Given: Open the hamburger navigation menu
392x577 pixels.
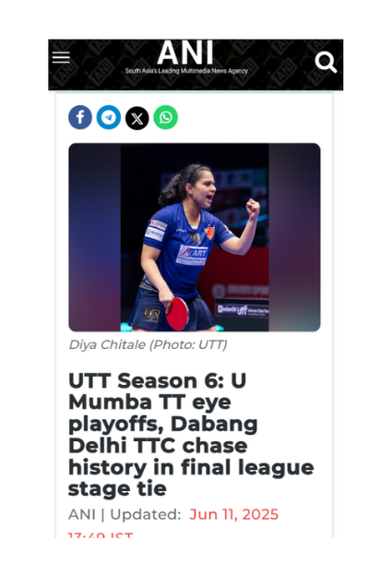Looking at the screenshot, I should coord(61,57).
